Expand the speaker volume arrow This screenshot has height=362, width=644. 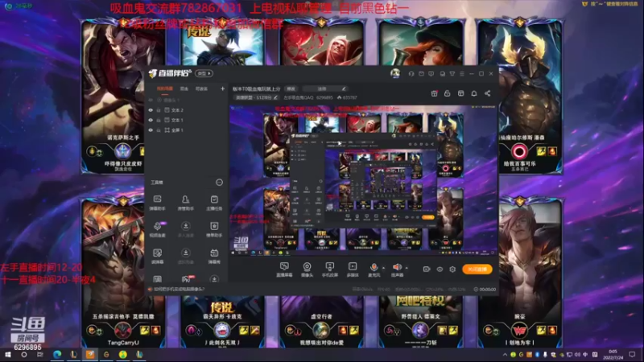click(x=407, y=268)
